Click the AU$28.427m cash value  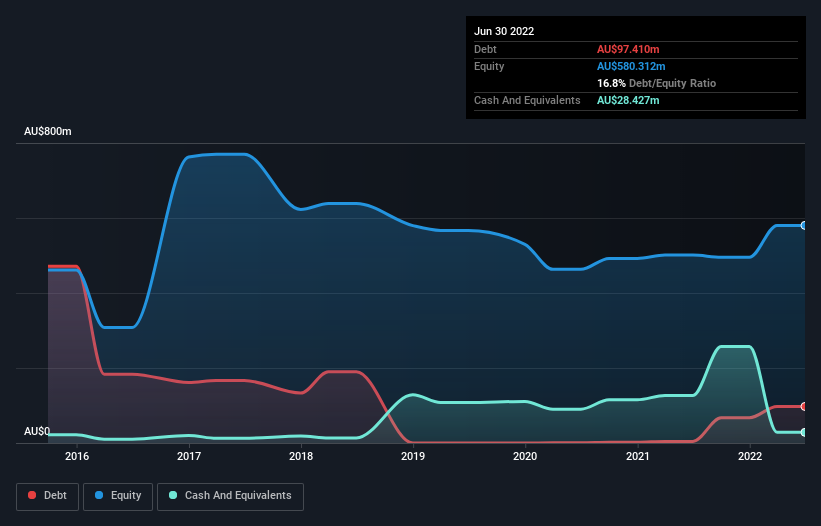(628, 100)
